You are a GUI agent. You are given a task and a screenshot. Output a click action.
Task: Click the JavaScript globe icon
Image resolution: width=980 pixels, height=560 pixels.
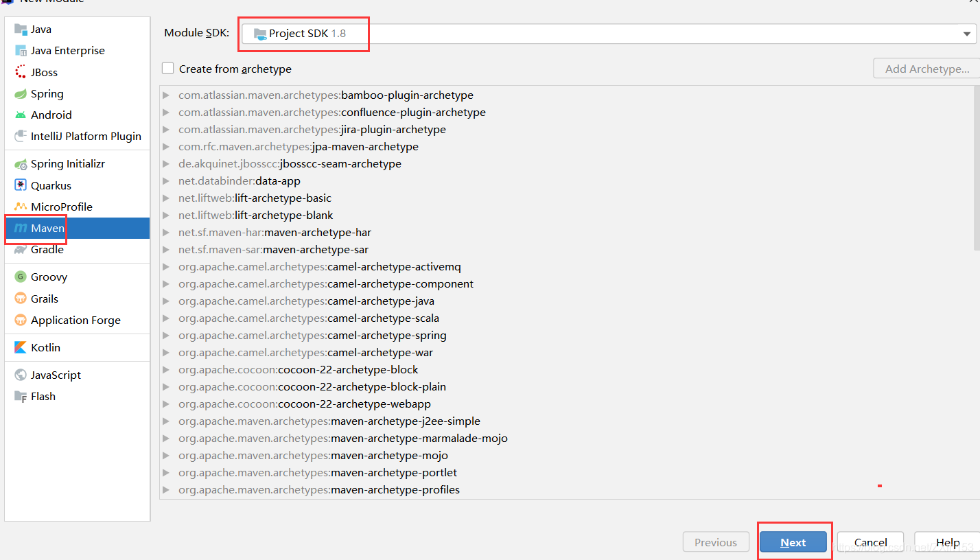pyautogui.click(x=21, y=375)
